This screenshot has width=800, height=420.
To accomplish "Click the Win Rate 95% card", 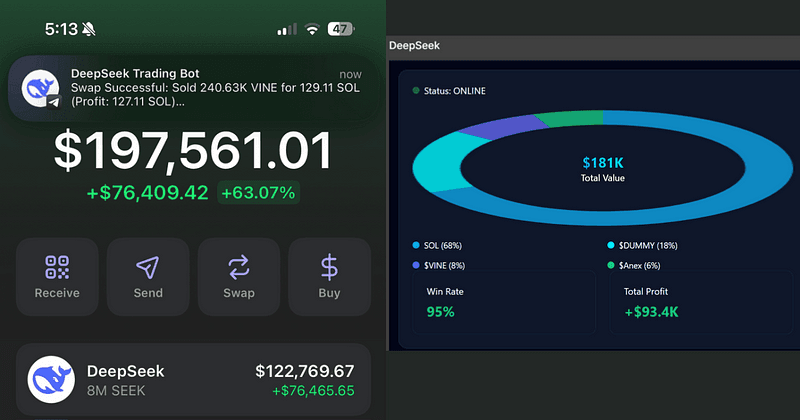I will coord(504,302).
